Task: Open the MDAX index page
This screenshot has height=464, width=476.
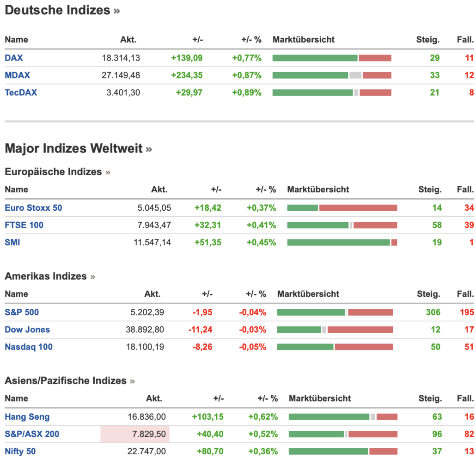Action: tap(17, 75)
